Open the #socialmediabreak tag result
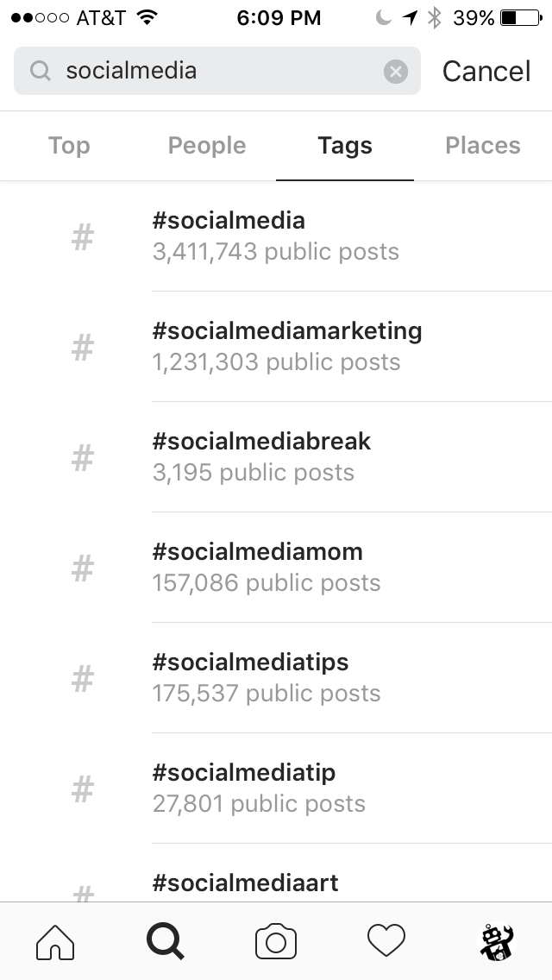 (x=261, y=456)
